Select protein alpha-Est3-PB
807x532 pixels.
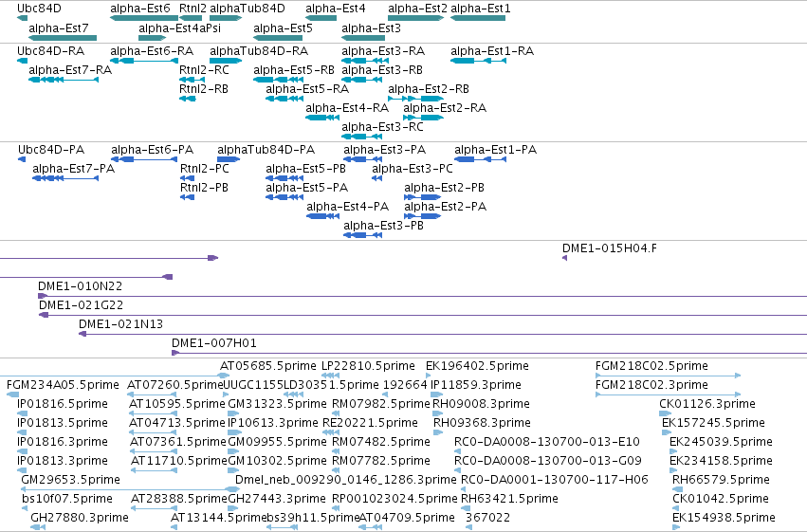[363, 235]
